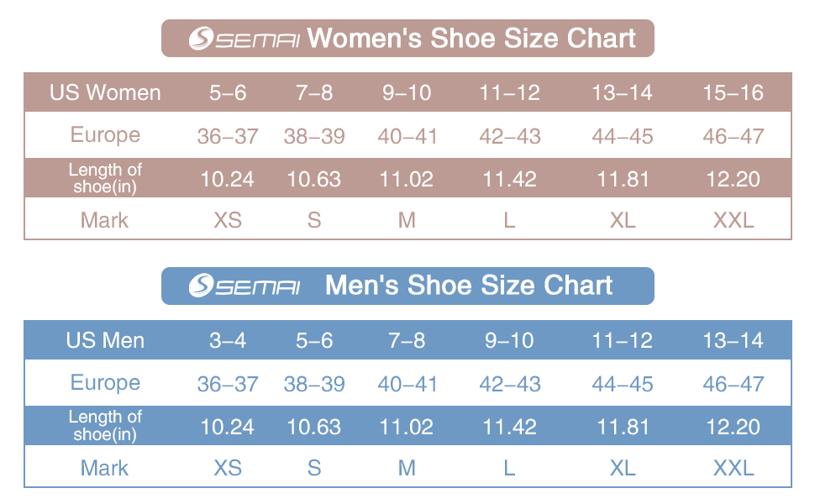Click the SEMAI logo in men's chart title

(244, 286)
